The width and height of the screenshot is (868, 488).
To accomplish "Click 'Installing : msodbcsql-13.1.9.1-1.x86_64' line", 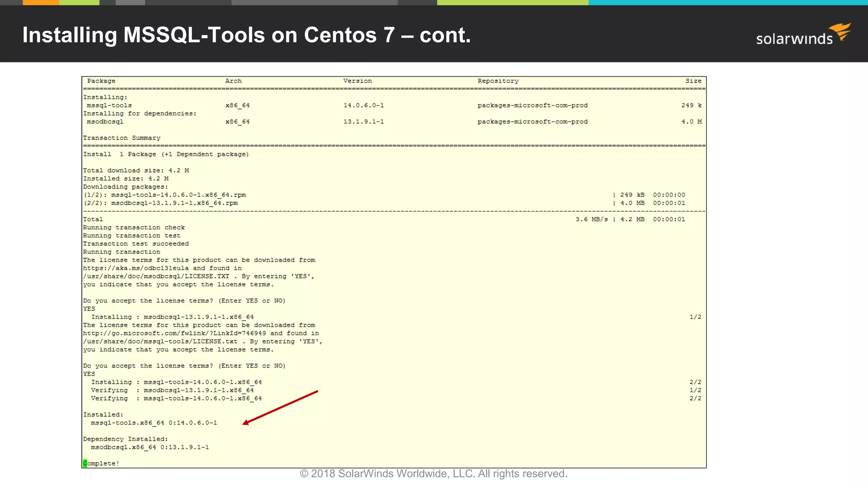I will point(172,317).
